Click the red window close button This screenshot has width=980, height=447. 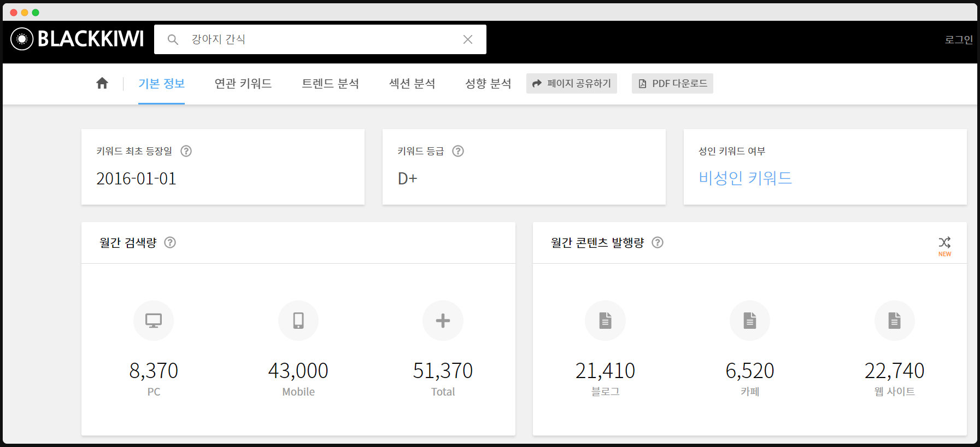14,13
